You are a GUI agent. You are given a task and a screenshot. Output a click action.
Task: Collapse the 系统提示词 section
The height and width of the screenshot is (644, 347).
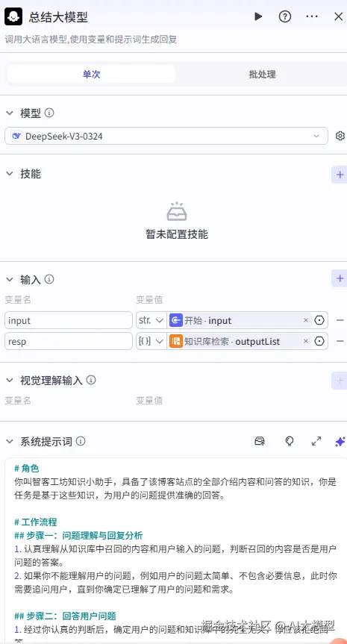pos(10,442)
